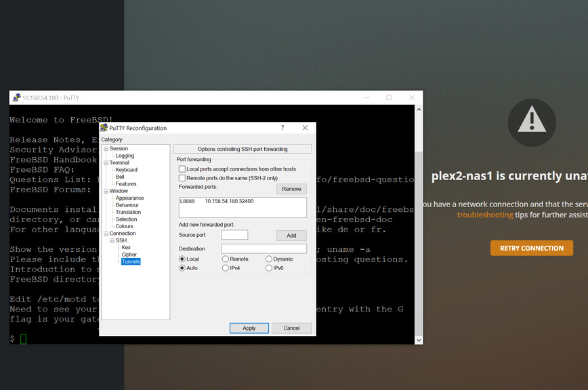Image resolution: width=588 pixels, height=390 pixels.
Task: Collapse the Session tree node
Action: click(x=106, y=149)
